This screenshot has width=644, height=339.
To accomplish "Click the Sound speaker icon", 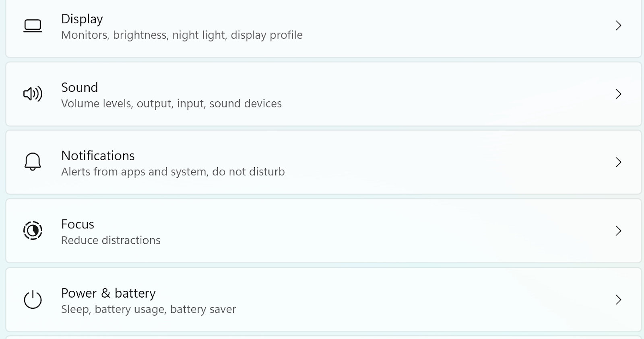I will click(x=33, y=94).
